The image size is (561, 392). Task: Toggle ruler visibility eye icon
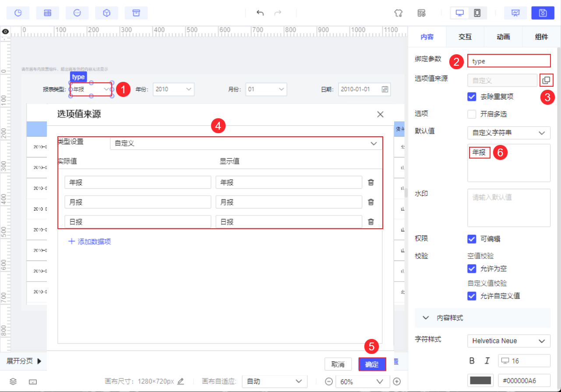point(5,32)
